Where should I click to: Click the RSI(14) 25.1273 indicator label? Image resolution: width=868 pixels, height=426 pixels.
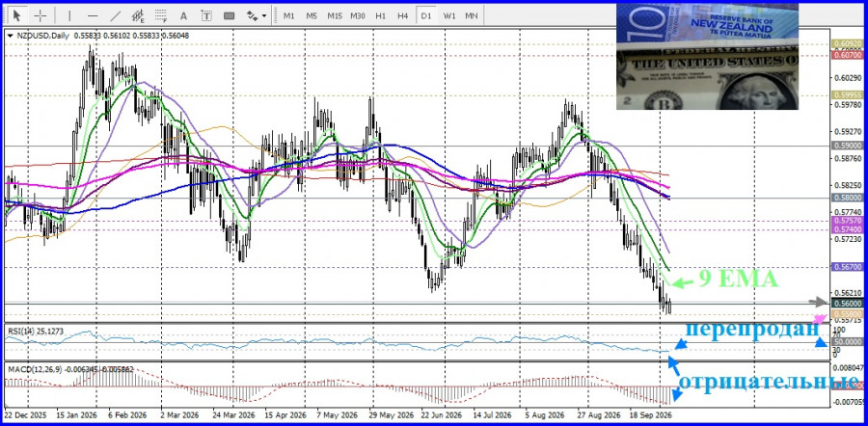35,331
